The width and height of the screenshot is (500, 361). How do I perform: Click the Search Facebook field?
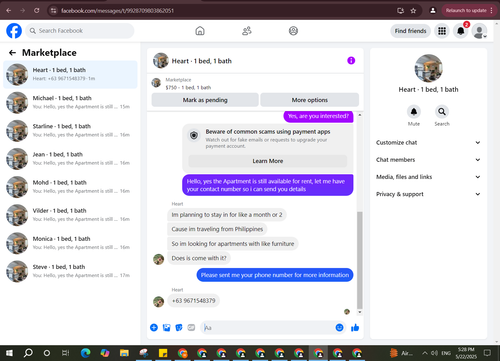pyautogui.click(x=80, y=31)
